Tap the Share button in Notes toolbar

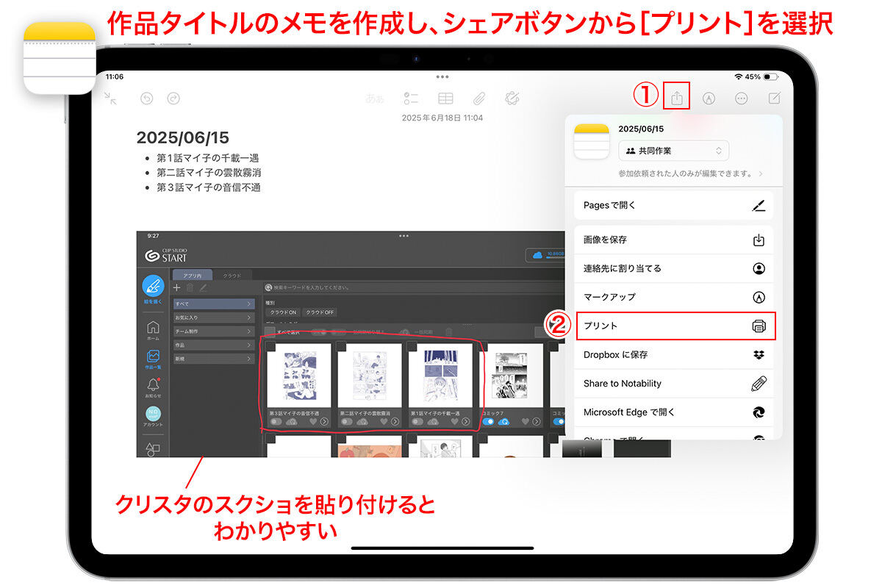point(677,97)
